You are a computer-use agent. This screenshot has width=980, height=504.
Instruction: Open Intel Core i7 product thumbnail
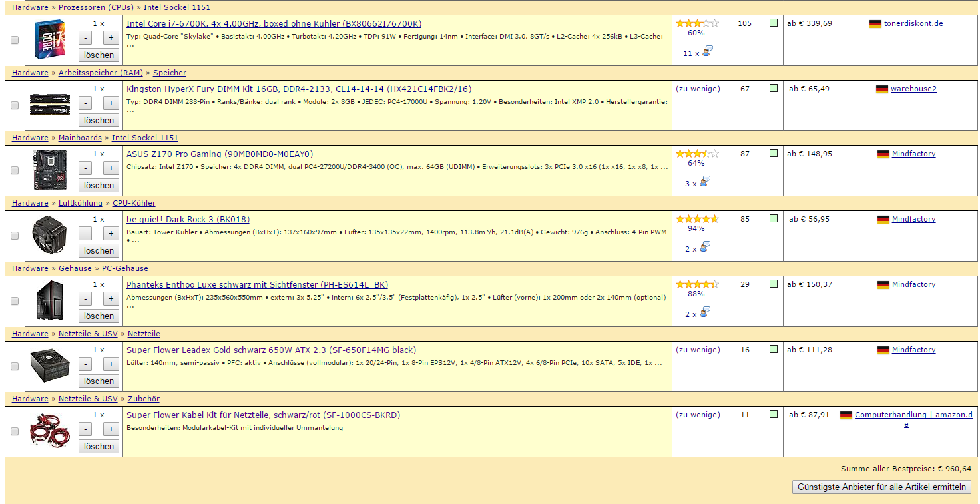(49, 40)
